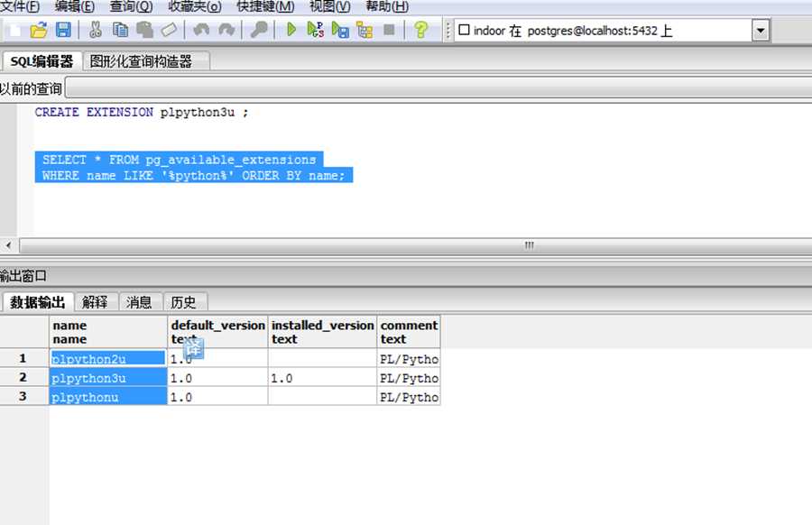Execute query and save to file

(340, 30)
